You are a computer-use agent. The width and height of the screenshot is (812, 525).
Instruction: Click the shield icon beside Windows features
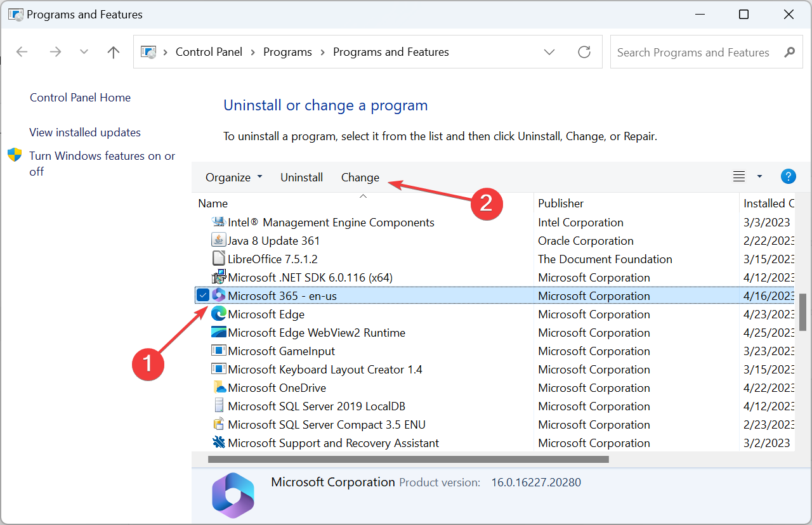point(15,155)
